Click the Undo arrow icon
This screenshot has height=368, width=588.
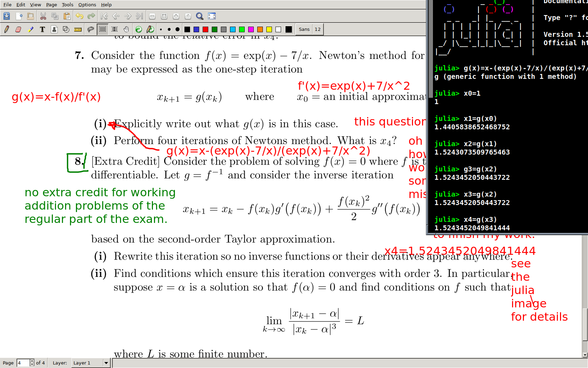[x=79, y=16]
